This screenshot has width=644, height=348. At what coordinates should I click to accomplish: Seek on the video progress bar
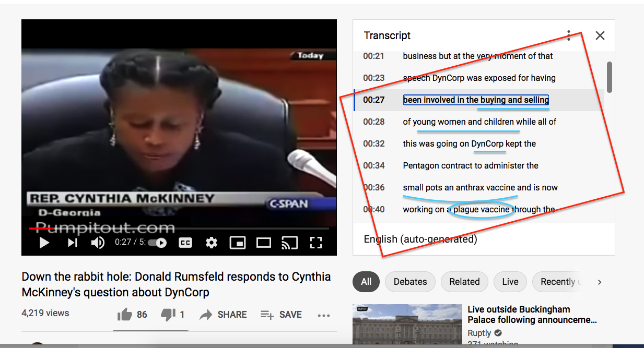(179, 229)
